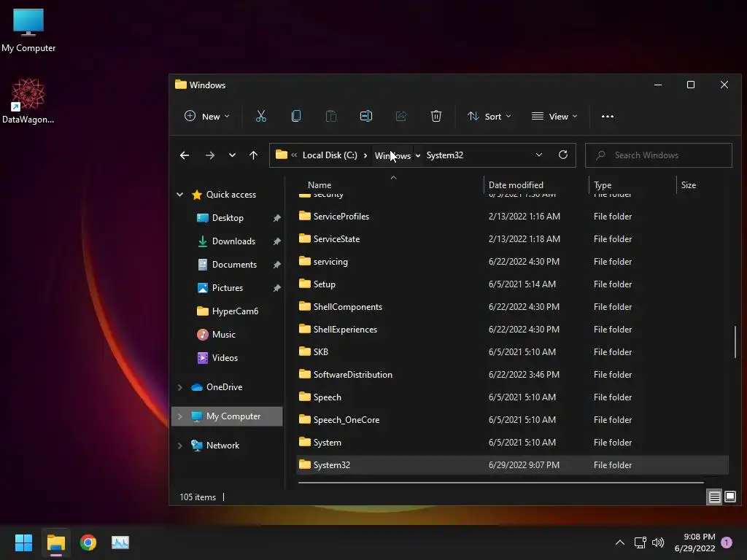Viewport: 747px width, 560px height.
Task: Sort by the Size column header
Action: 689,184
